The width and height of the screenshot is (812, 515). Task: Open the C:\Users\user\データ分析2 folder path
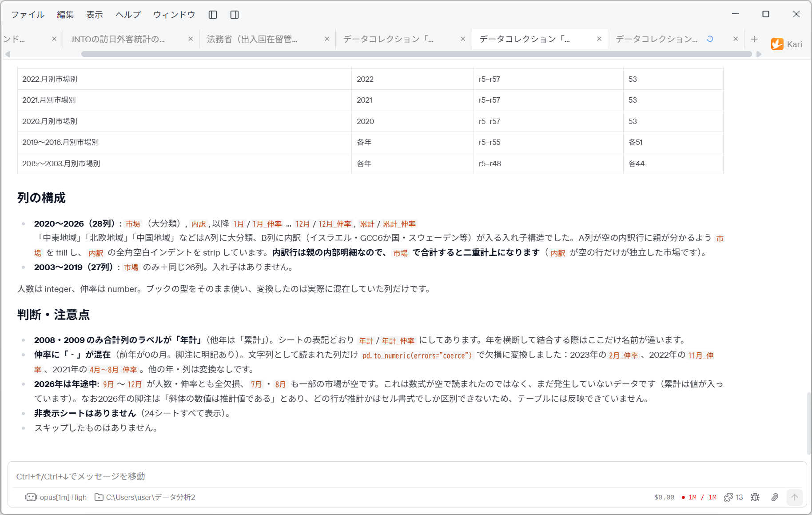pos(145,497)
